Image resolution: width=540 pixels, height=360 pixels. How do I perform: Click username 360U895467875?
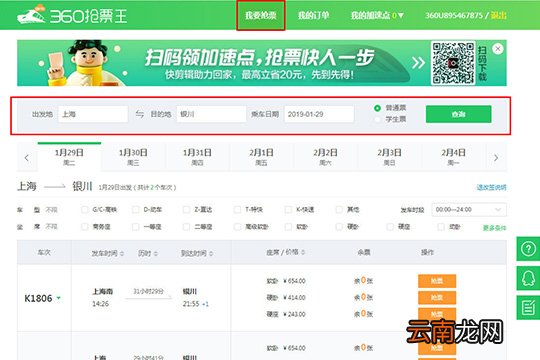pyautogui.click(x=454, y=16)
